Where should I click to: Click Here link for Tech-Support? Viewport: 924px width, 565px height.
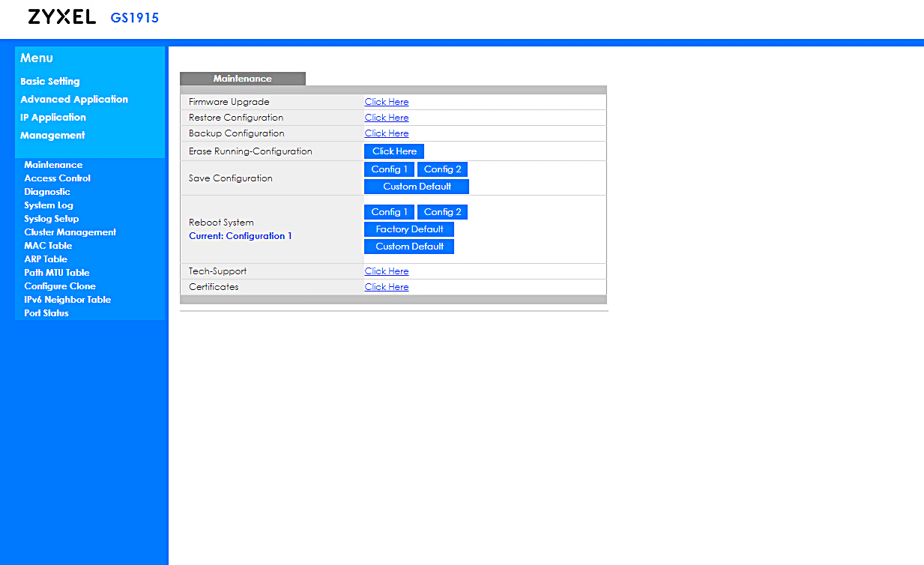[x=387, y=271]
